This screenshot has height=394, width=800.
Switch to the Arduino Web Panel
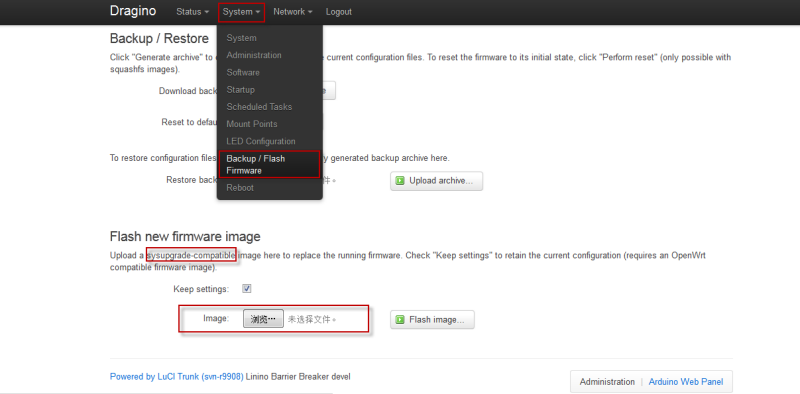[685, 382]
